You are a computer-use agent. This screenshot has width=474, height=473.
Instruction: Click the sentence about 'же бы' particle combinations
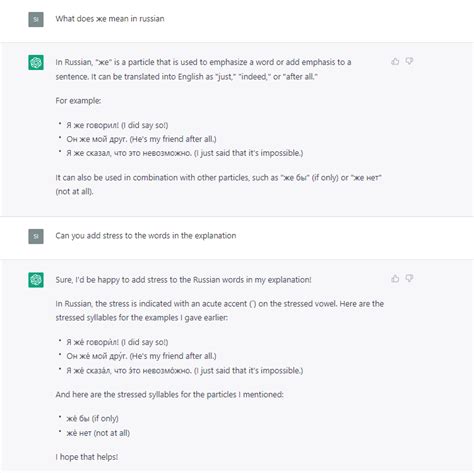coord(219,184)
